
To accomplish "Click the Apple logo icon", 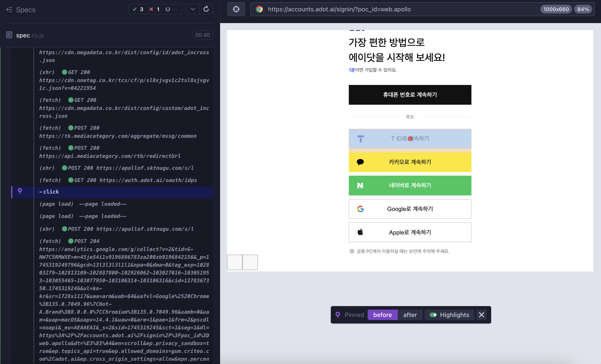I will tap(360, 232).
